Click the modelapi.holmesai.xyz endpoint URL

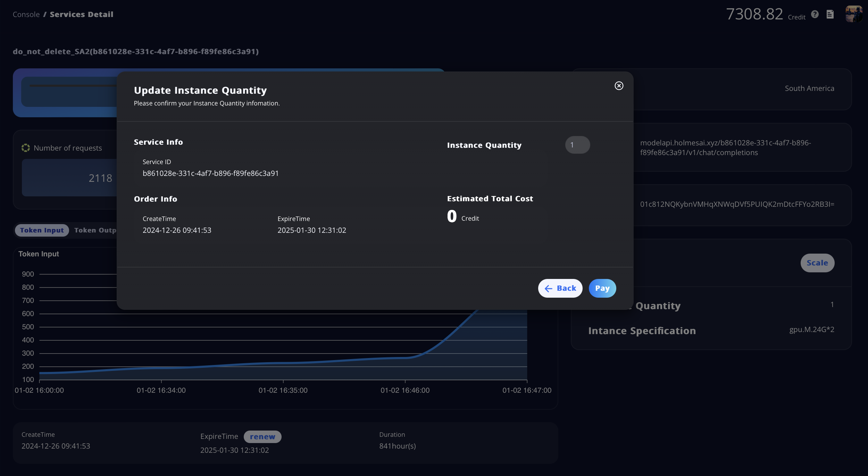(726, 148)
